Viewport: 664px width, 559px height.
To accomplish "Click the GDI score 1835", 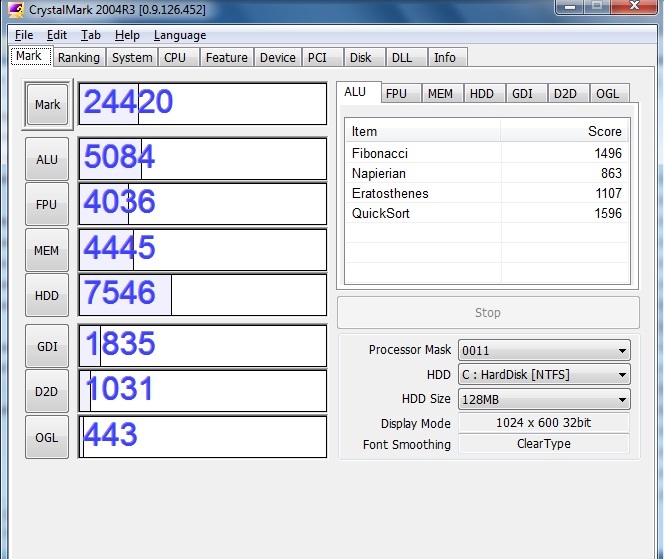I will pos(120,343).
